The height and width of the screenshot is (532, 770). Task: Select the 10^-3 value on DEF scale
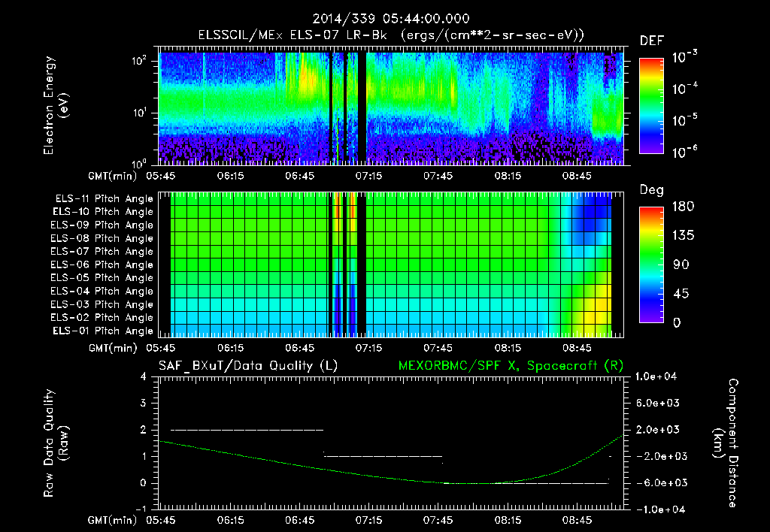(x=684, y=57)
